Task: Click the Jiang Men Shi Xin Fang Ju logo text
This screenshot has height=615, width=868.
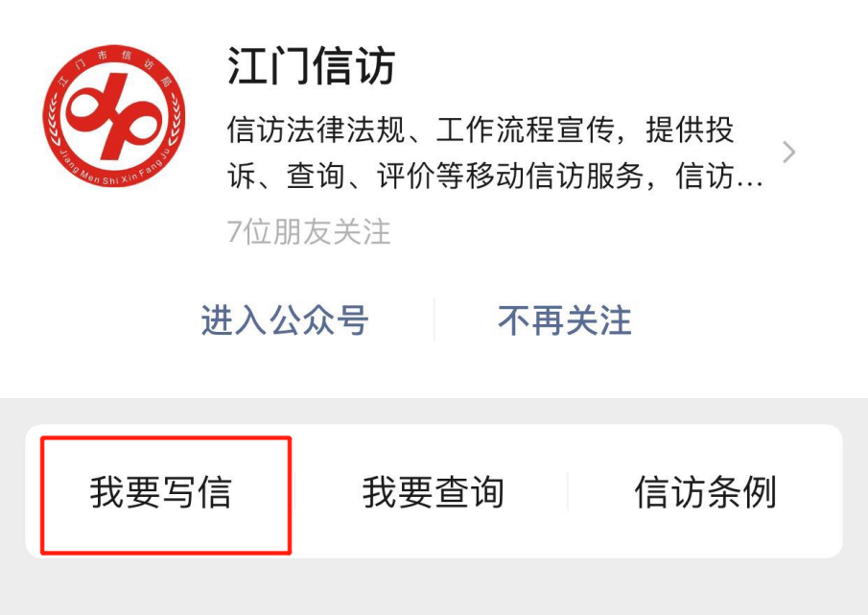Action: point(114,168)
